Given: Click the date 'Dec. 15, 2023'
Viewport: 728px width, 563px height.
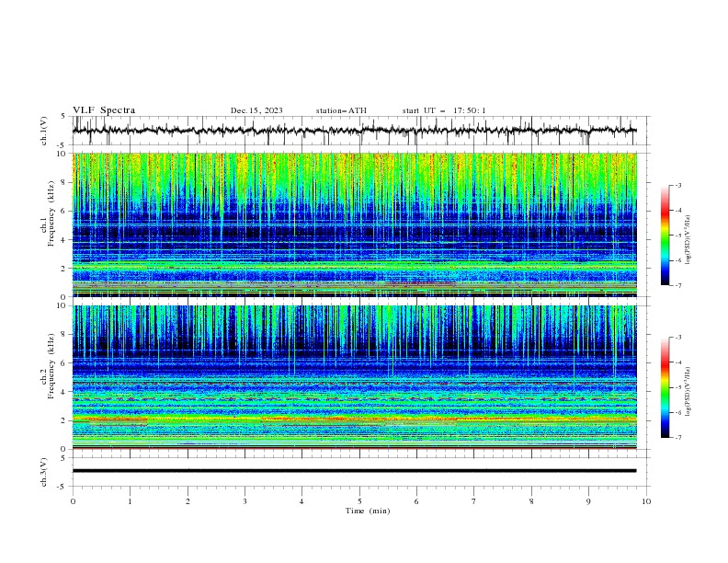Looking at the screenshot, I should (x=256, y=110).
